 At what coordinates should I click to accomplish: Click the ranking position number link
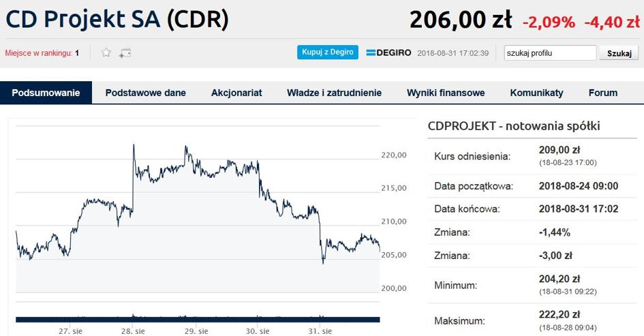[77, 53]
